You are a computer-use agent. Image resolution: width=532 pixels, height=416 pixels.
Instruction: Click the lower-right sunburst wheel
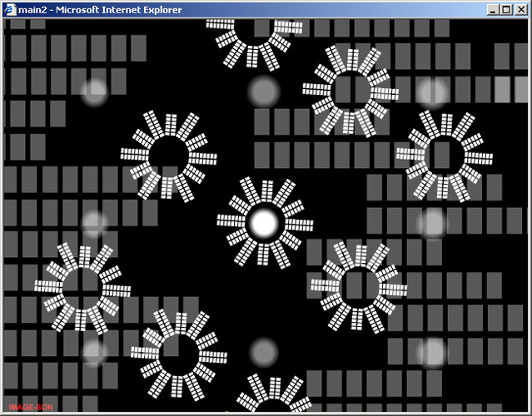pyautogui.click(x=359, y=286)
